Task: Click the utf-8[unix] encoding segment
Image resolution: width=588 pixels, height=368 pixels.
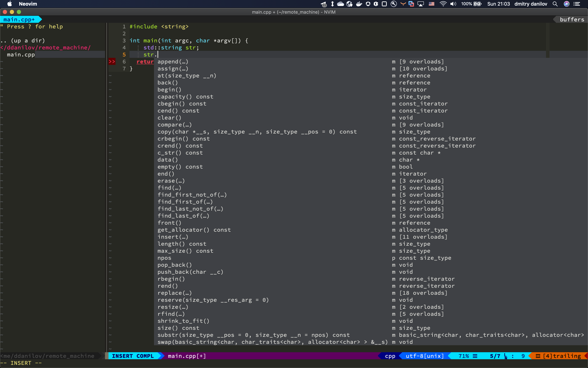Action: (425, 356)
